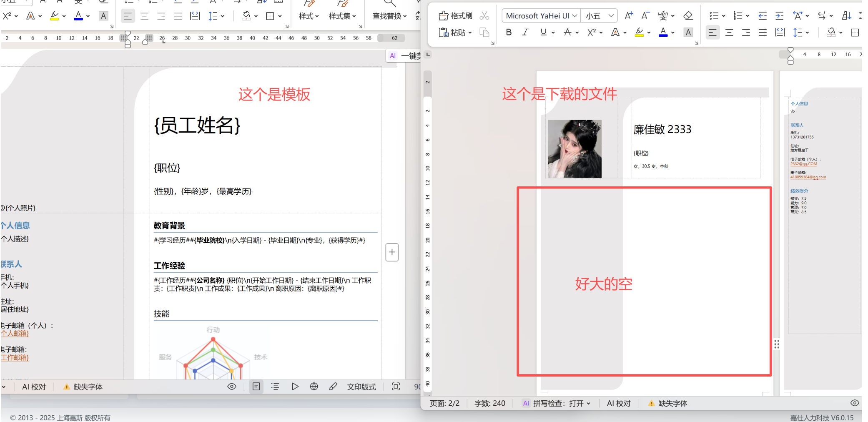Toggle italic formatting in right window
Screen dimensions: 868x422
(525, 32)
